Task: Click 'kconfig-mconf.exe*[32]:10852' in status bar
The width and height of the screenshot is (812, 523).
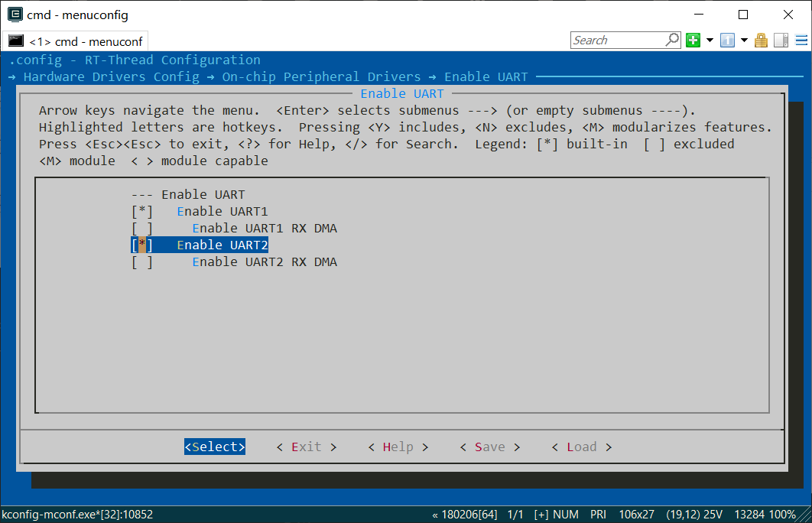Action: pos(77,515)
